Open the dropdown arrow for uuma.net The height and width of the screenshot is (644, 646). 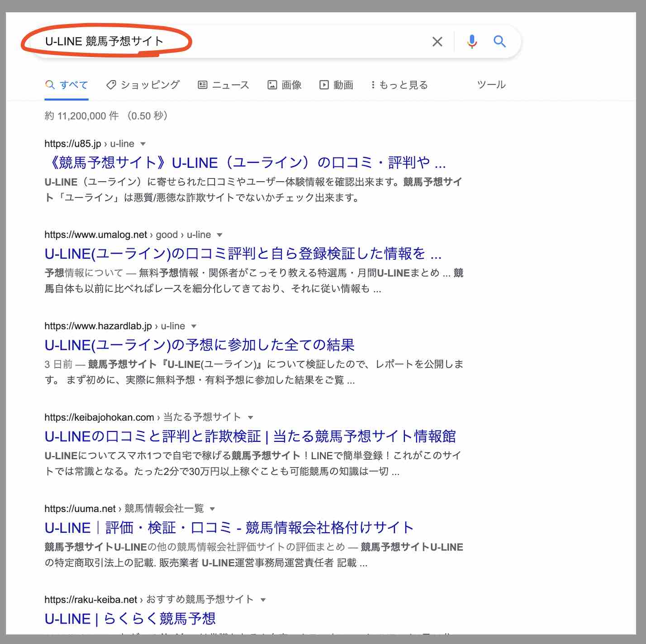click(213, 509)
